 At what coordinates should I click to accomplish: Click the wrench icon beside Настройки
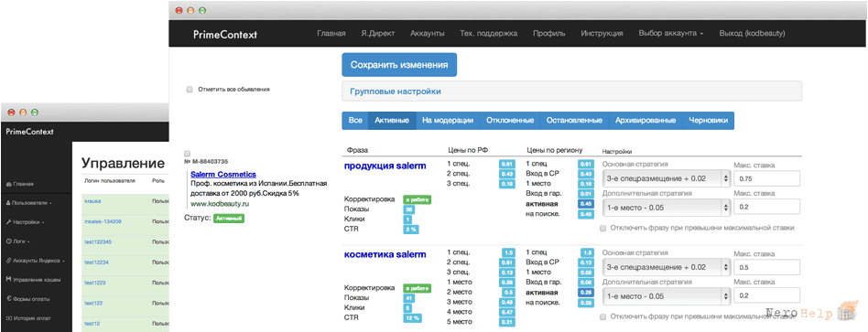[8, 222]
